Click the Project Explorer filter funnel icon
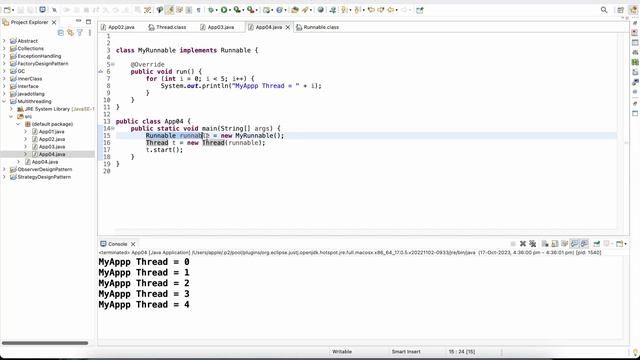This screenshot has width=640, height=360. [x=80, y=33]
